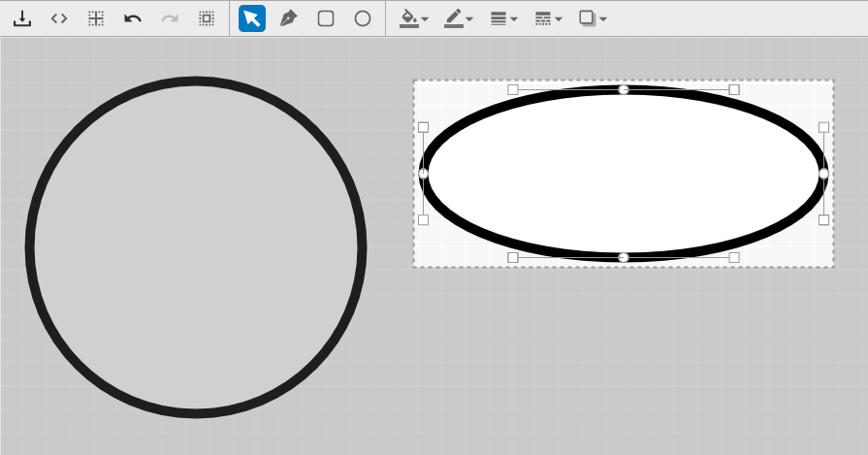Viewport: 868px width, 455px height.
Task: Pick the ellipse shape tool
Action: coord(363,18)
